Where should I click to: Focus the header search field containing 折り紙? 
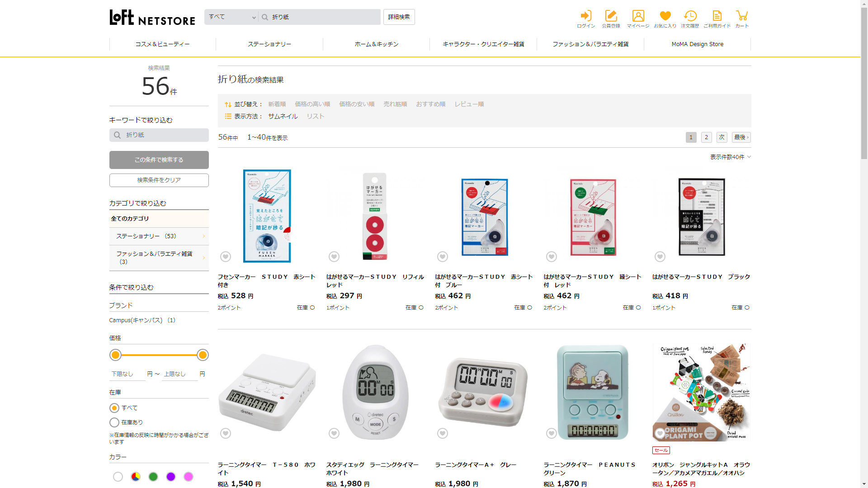(x=320, y=17)
